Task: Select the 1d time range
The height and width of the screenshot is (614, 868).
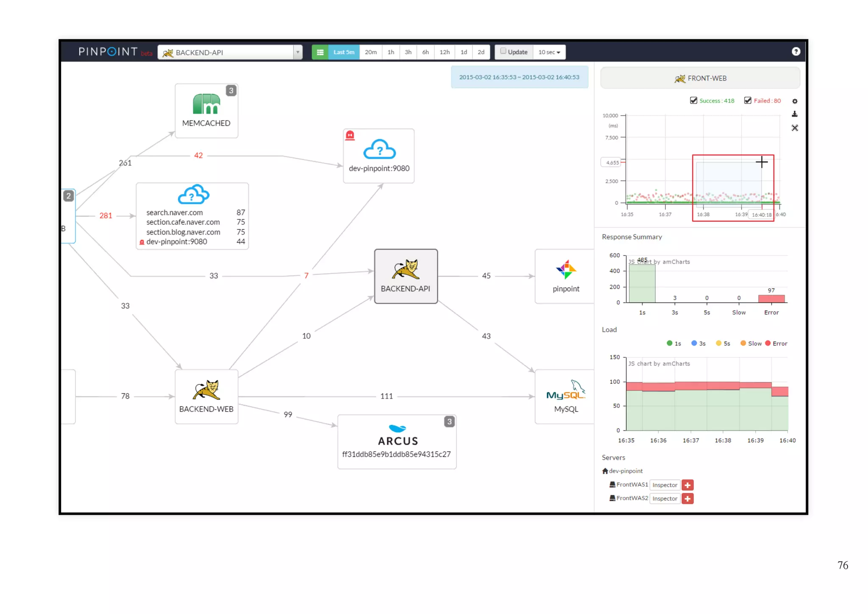Action: [x=464, y=52]
